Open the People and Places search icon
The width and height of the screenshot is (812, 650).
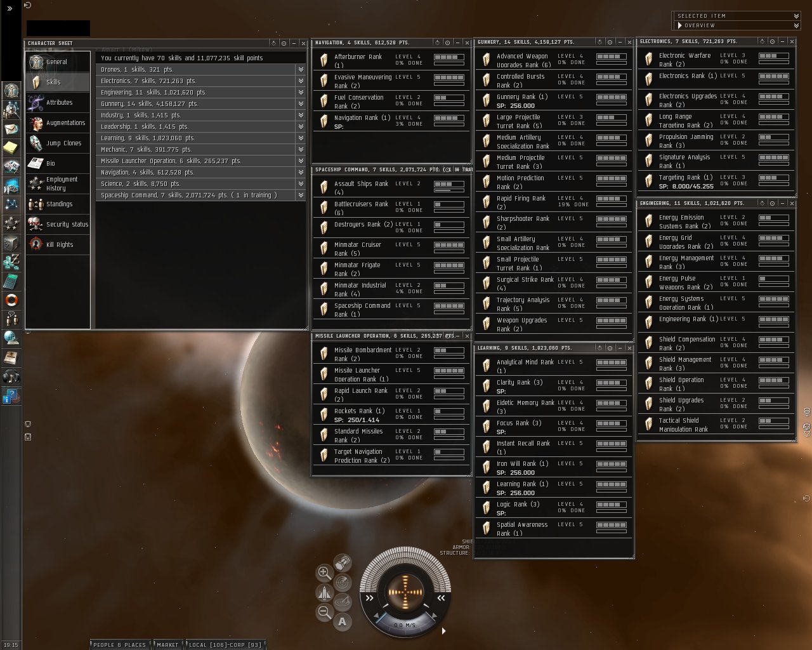tap(11, 109)
